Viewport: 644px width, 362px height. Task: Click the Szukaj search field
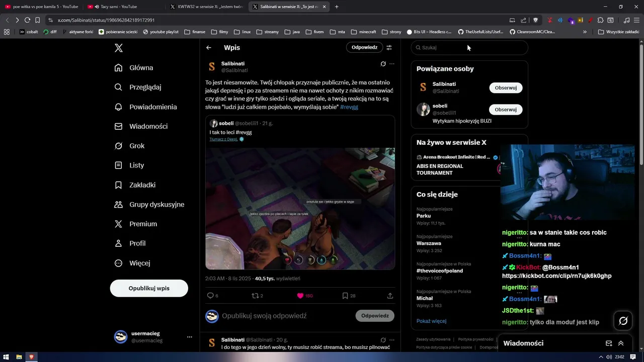(469, 48)
